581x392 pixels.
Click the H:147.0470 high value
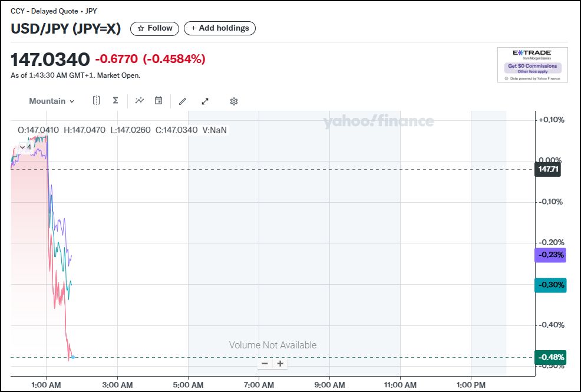pos(84,130)
